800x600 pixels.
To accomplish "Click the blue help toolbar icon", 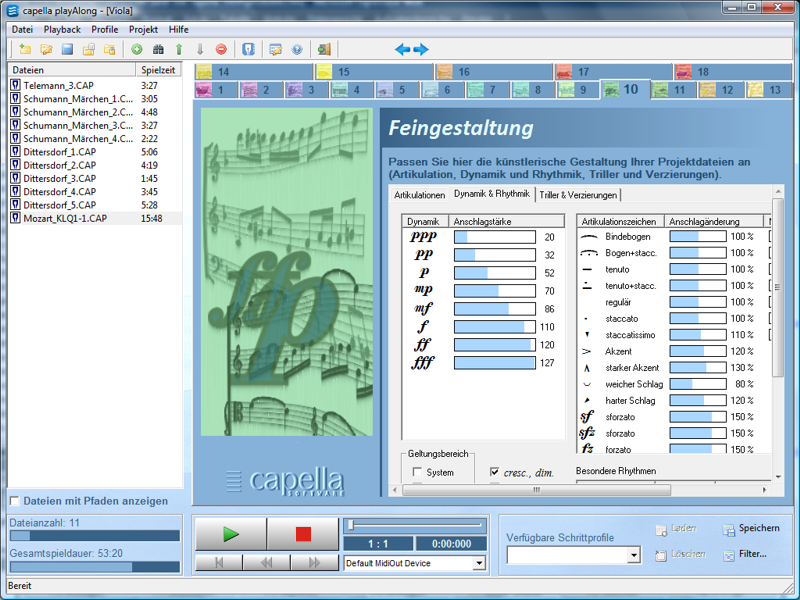I will (297, 49).
